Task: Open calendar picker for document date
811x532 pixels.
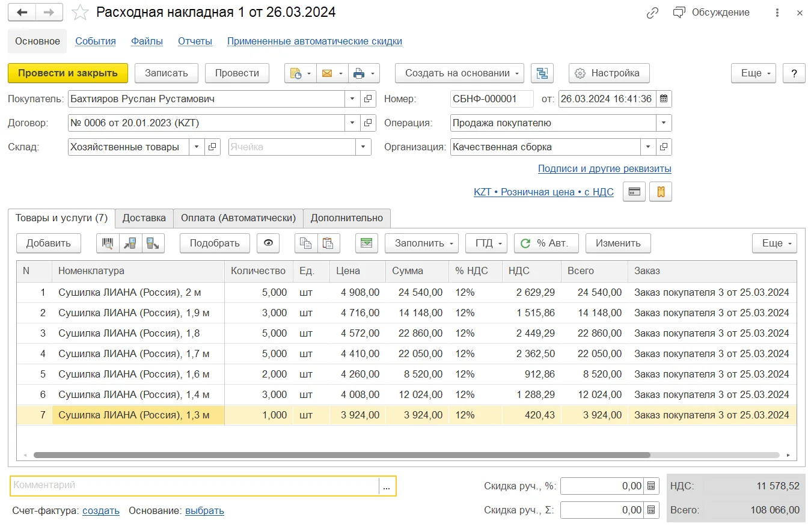Action: 664,99
